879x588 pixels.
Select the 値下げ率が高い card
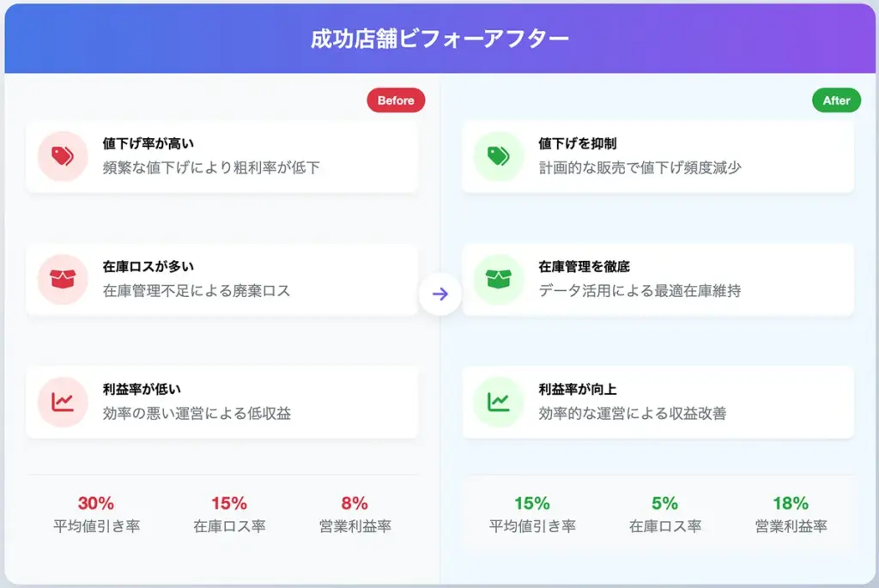222,156
